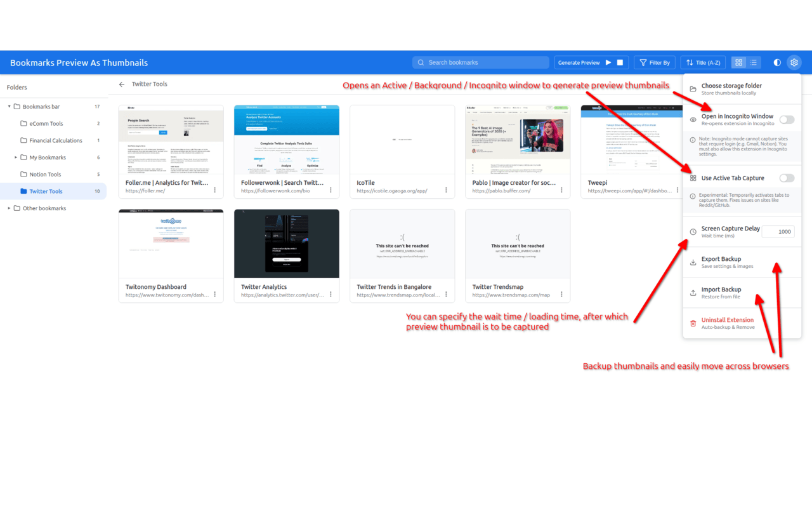Switch to grid view
Image resolution: width=812 pixels, height=508 pixels.
tap(738, 62)
